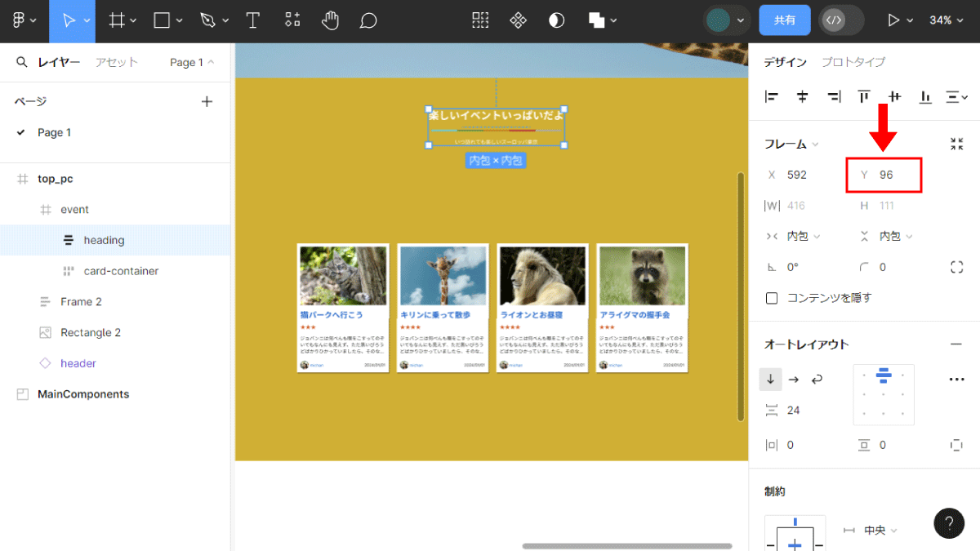This screenshot has width=980, height=551.
Task: Align selection to the top
Action: [864, 96]
